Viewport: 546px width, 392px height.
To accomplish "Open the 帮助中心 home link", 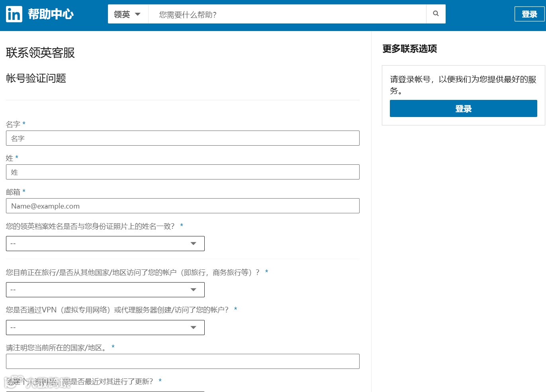I will (51, 14).
